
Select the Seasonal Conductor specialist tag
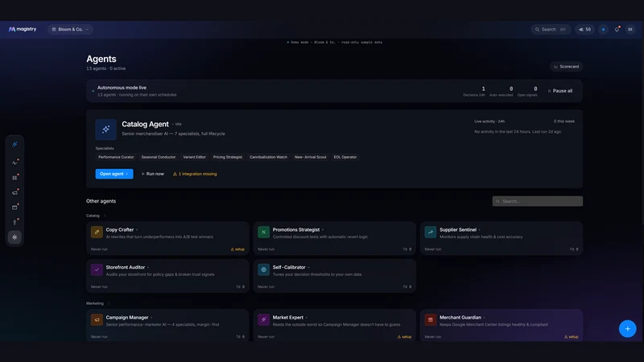[159, 157]
